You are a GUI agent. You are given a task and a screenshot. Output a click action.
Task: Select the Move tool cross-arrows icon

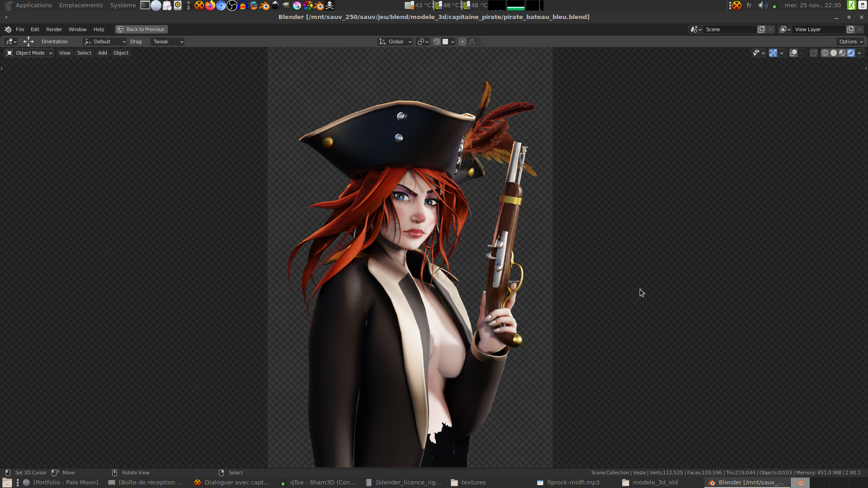point(28,42)
